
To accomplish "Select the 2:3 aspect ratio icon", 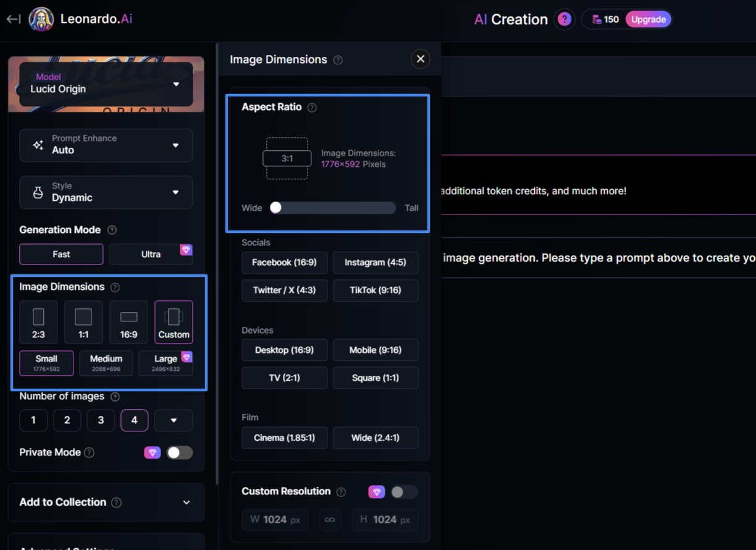I will point(38,321).
